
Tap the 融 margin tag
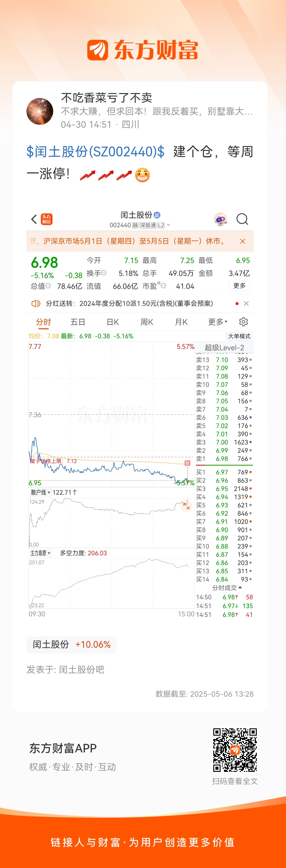[135, 225]
